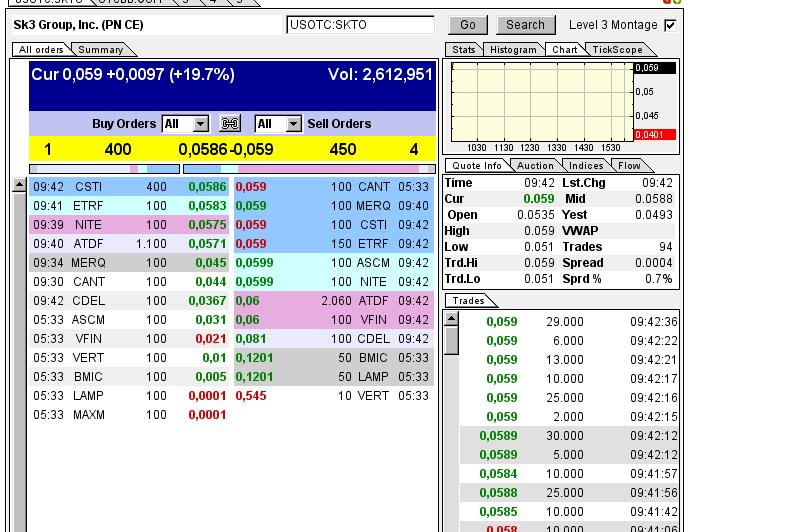
Task: Click the Search button
Action: tap(525, 25)
